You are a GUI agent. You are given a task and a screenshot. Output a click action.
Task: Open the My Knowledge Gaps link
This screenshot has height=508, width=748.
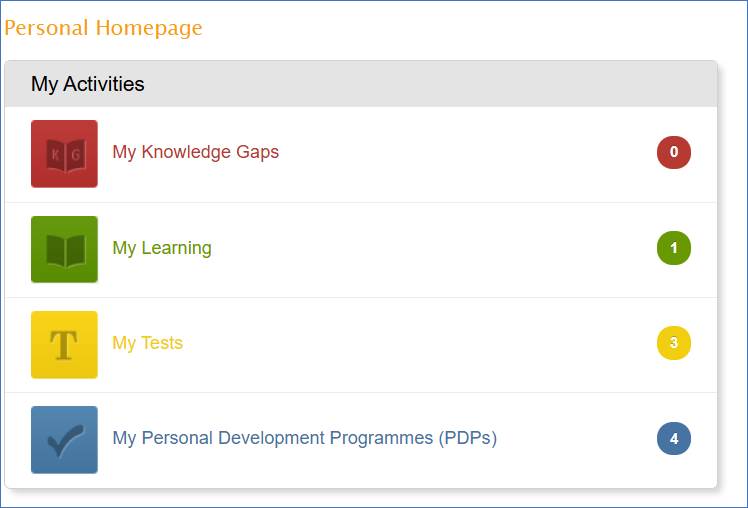[x=195, y=152]
